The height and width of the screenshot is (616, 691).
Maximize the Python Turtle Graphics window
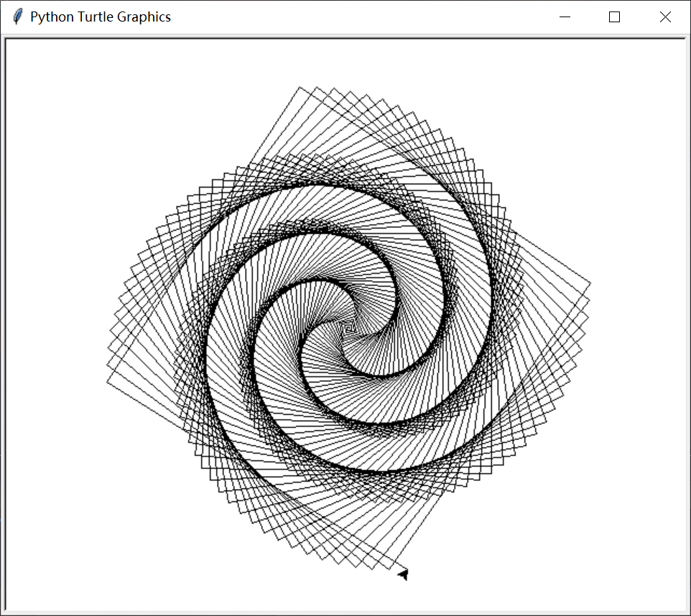pyautogui.click(x=614, y=17)
